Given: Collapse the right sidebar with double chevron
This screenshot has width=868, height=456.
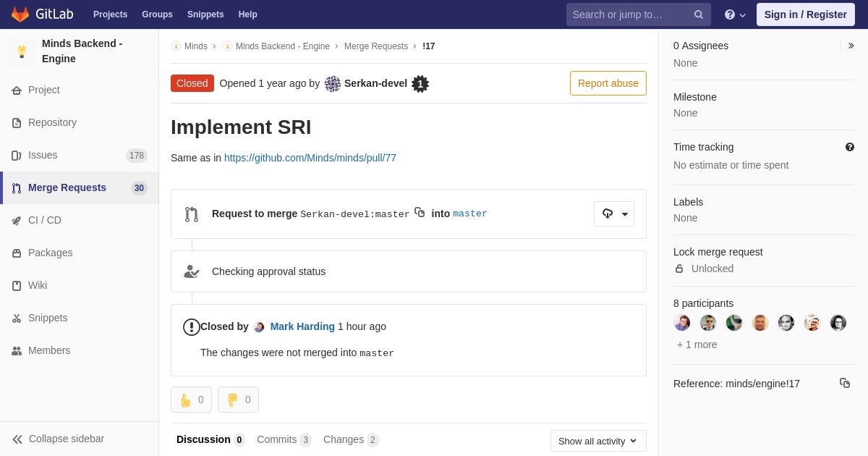Looking at the screenshot, I should [x=851, y=46].
